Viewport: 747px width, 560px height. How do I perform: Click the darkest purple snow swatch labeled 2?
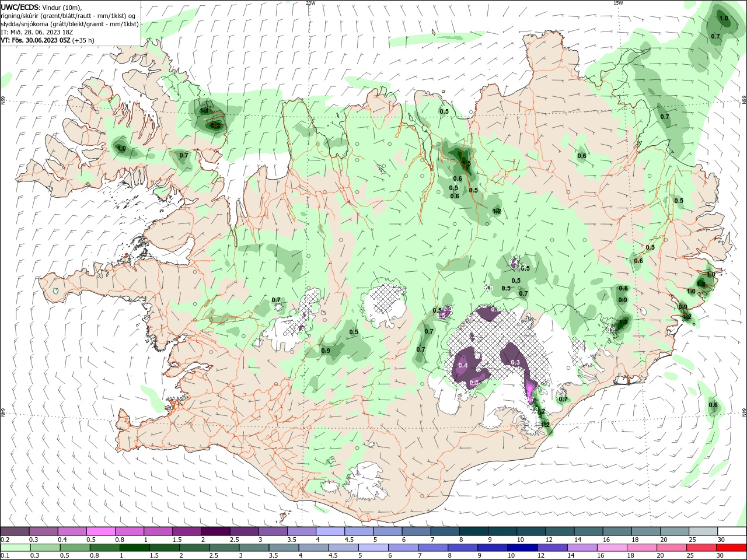(x=215, y=531)
